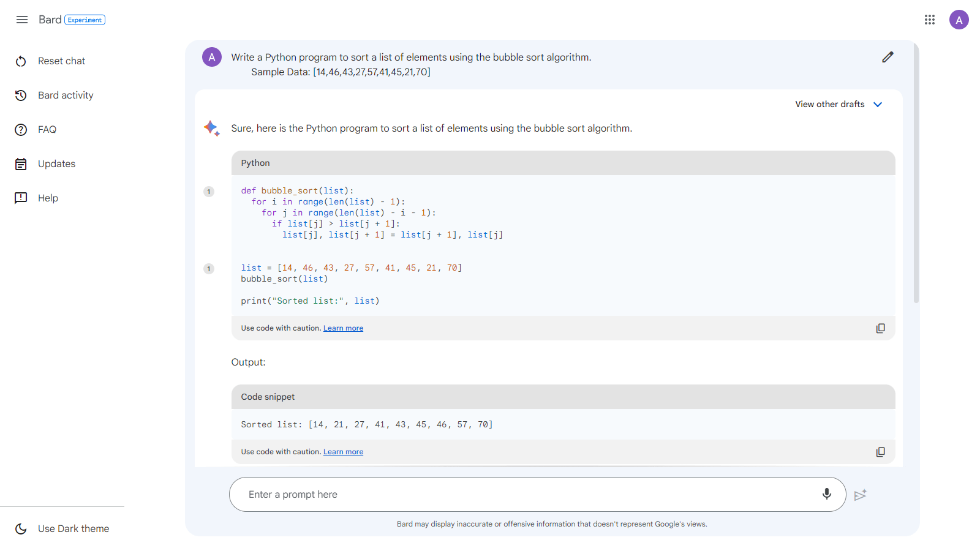
Task: Click the Bard logo text
Action: click(x=50, y=20)
